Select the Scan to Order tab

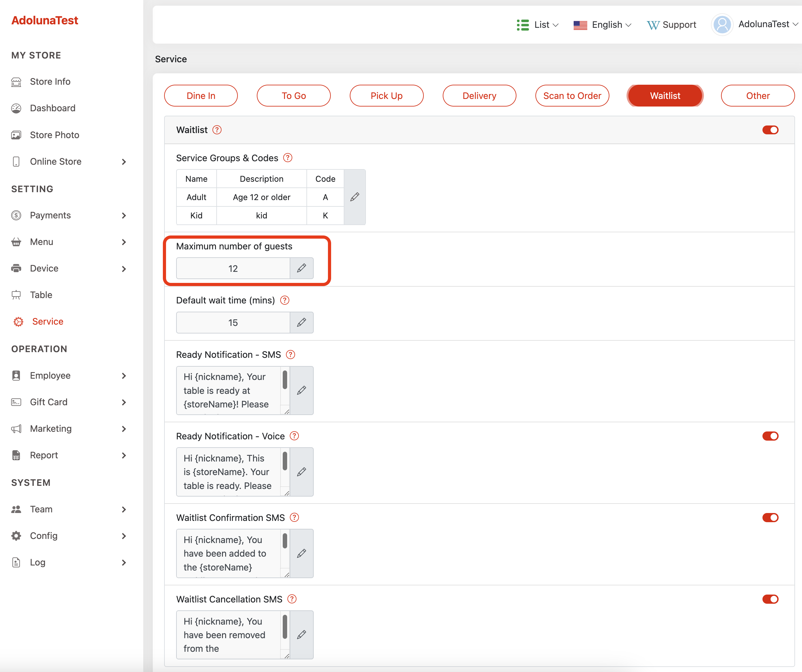tap(572, 95)
